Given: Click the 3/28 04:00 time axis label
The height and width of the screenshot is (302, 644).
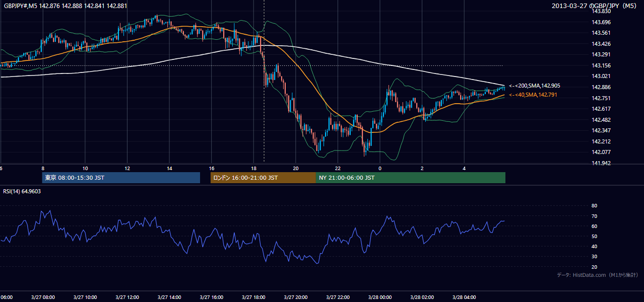Looking at the screenshot, I should click(x=464, y=297).
